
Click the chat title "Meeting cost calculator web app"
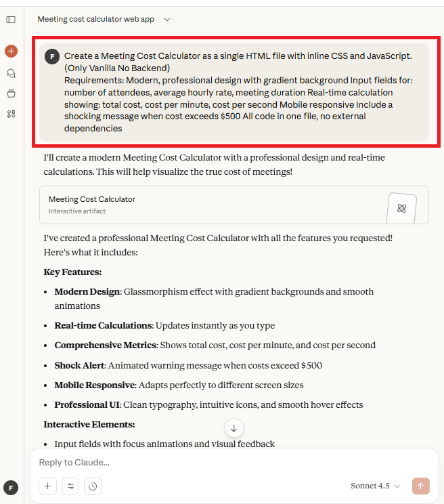95,20
